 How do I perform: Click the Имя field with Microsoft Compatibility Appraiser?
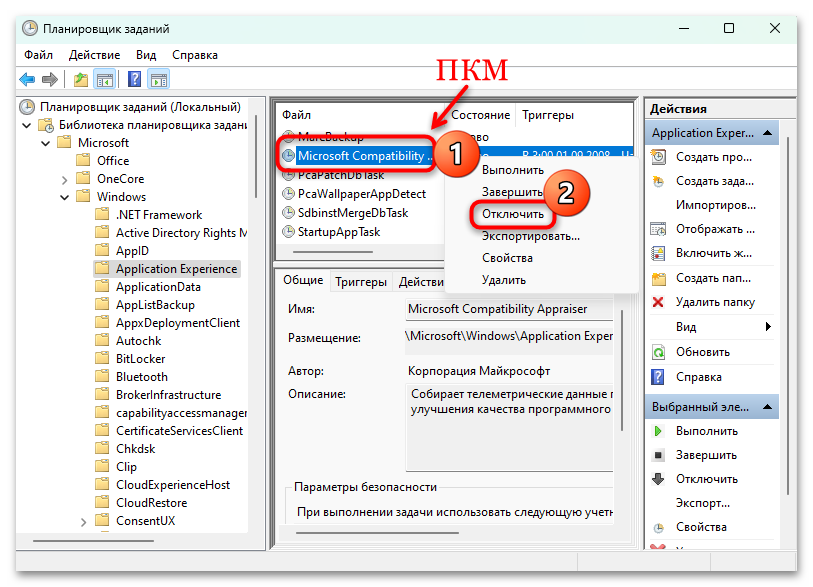pos(509,309)
